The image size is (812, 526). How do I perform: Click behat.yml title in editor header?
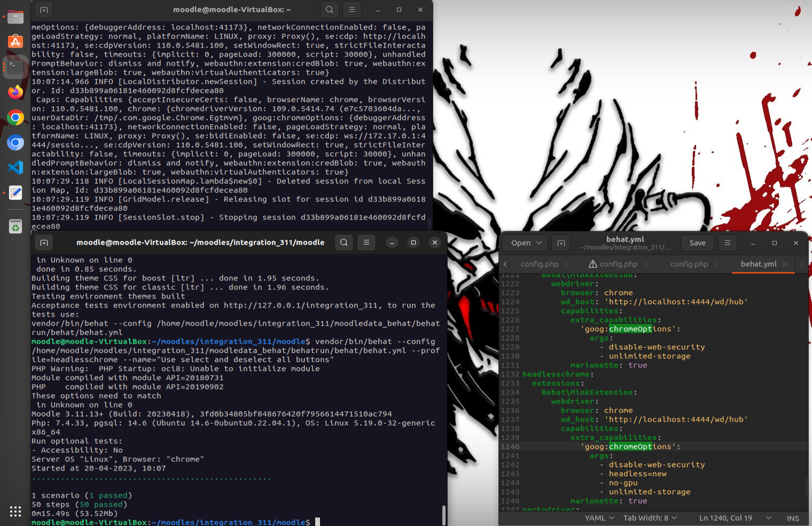pos(625,239)
